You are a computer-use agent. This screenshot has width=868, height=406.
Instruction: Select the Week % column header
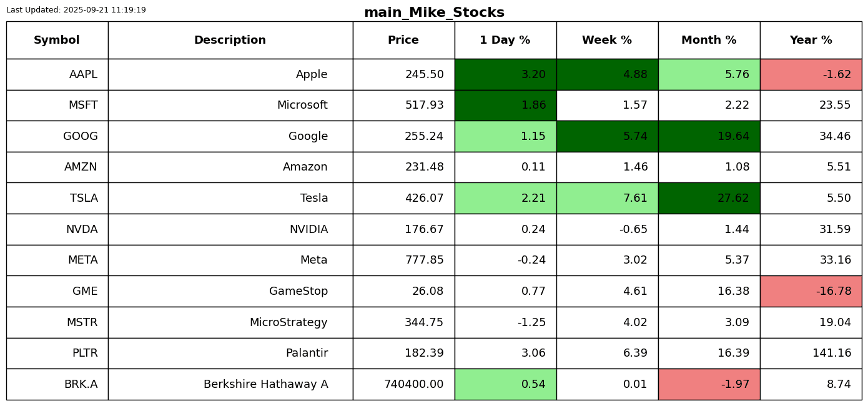[x=607, y=41]
